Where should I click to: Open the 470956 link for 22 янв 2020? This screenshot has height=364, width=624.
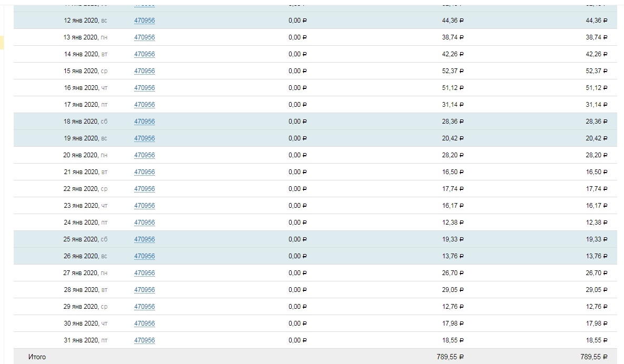[x=144, y=189]
